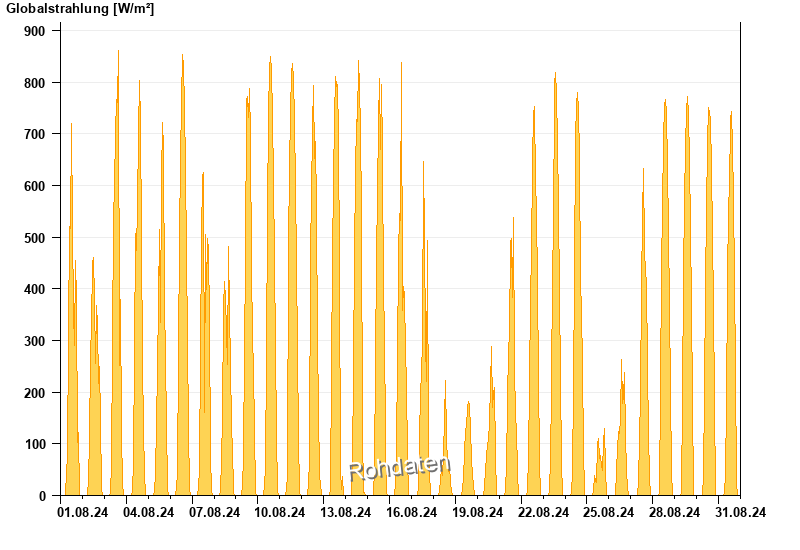800x550 pixels.
Task: Select the 800 y-axis label
Action: click(35, 83)
